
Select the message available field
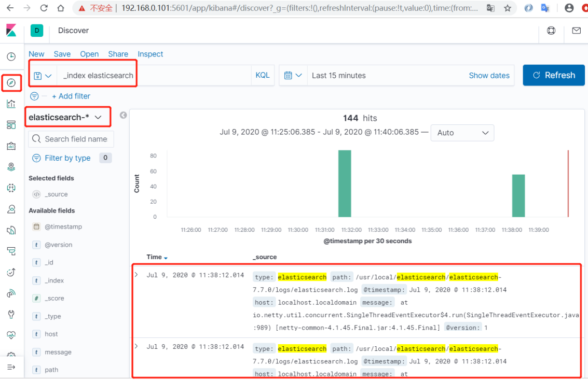(58, 352)
